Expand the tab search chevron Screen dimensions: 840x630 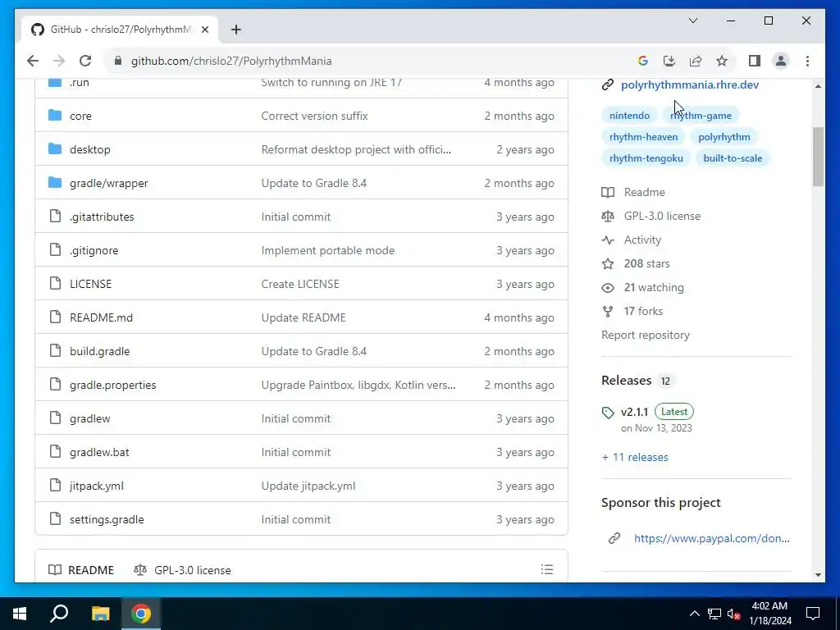[x=692, y=21]
